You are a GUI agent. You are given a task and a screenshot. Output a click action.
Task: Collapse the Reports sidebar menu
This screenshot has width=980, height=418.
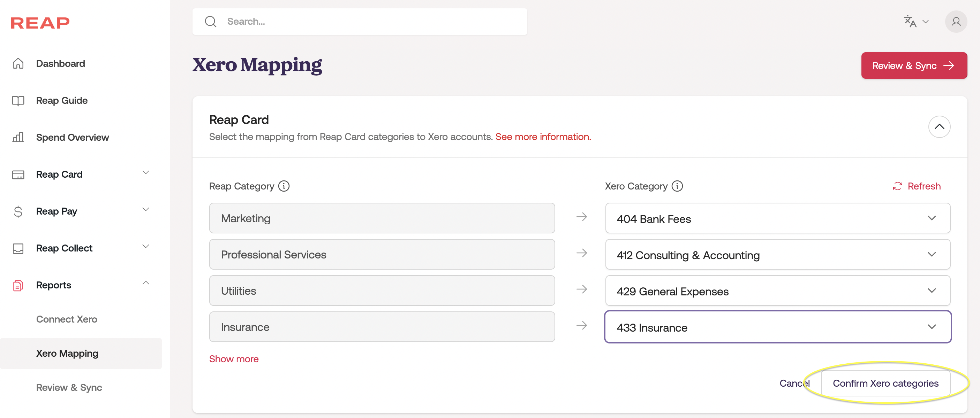[x=145, y=283]
